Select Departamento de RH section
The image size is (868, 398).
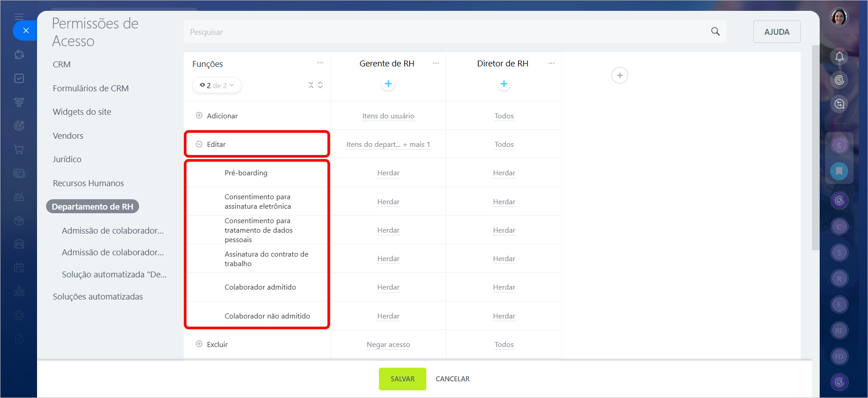coord(93,206)
